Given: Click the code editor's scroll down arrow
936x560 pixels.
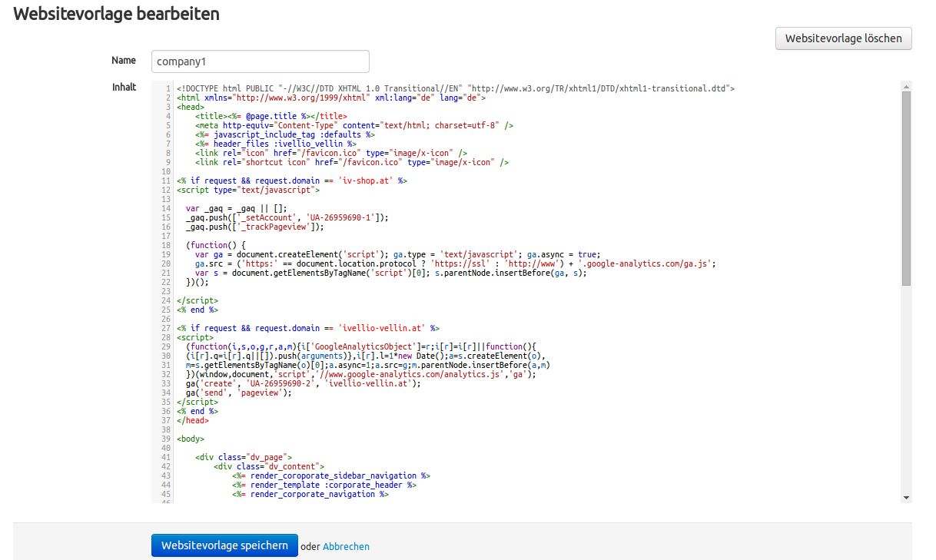Looking at the screenshot, I should coord(906,498).
